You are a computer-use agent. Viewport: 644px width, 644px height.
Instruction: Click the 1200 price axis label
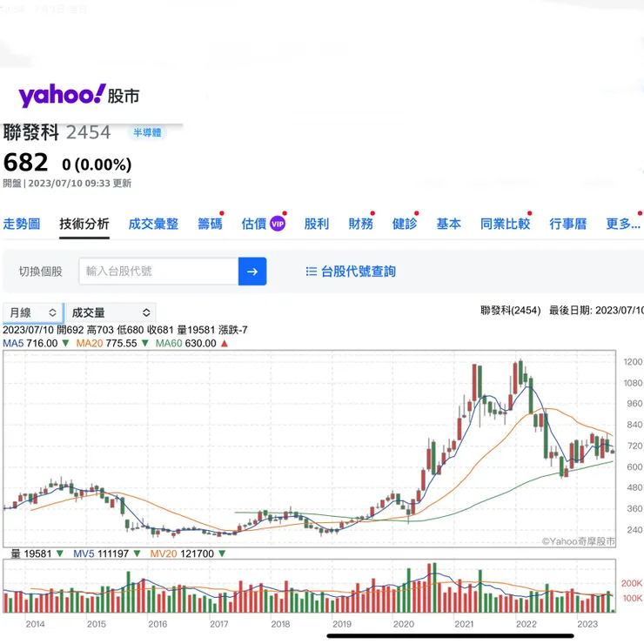(x=633, y=362)
